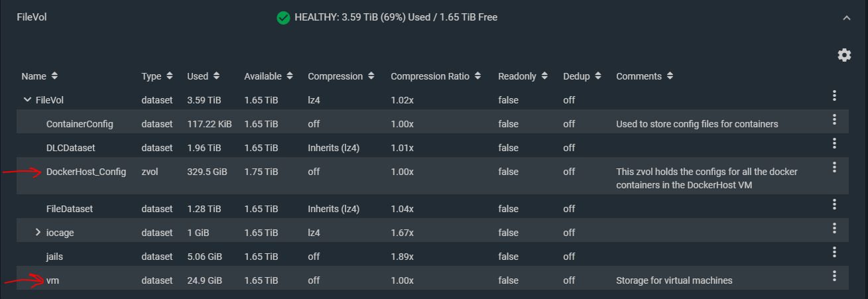868x299 pixels.
Task: Open the three-dot menu for DockerHost_Config zvol
Action: (x=835, y=167)
